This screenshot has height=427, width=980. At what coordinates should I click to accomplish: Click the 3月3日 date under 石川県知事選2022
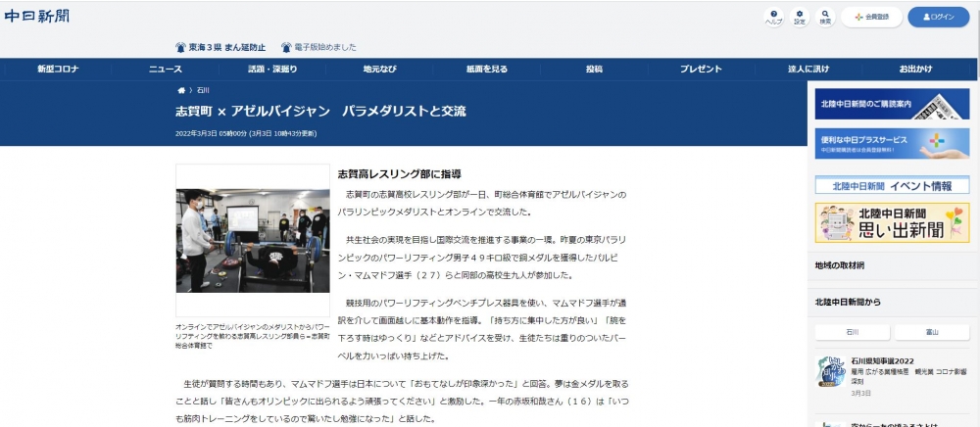[x=860, y=394]
